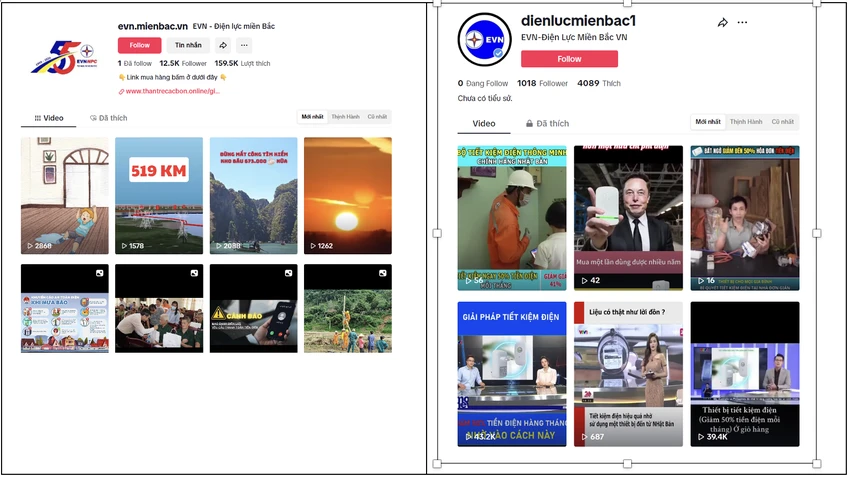
Task: Click the lock icon Đã thích tab on right profile
Action: pos(547,124)
